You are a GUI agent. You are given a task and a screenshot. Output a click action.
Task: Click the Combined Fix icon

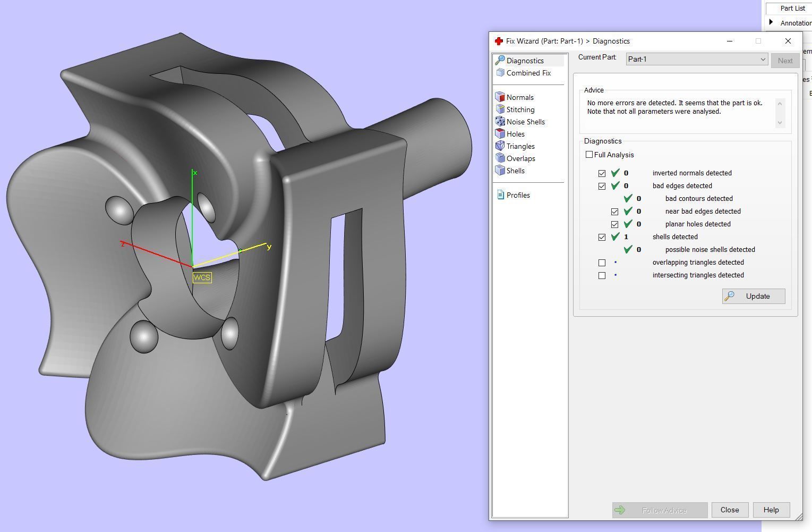pos(500,73)
